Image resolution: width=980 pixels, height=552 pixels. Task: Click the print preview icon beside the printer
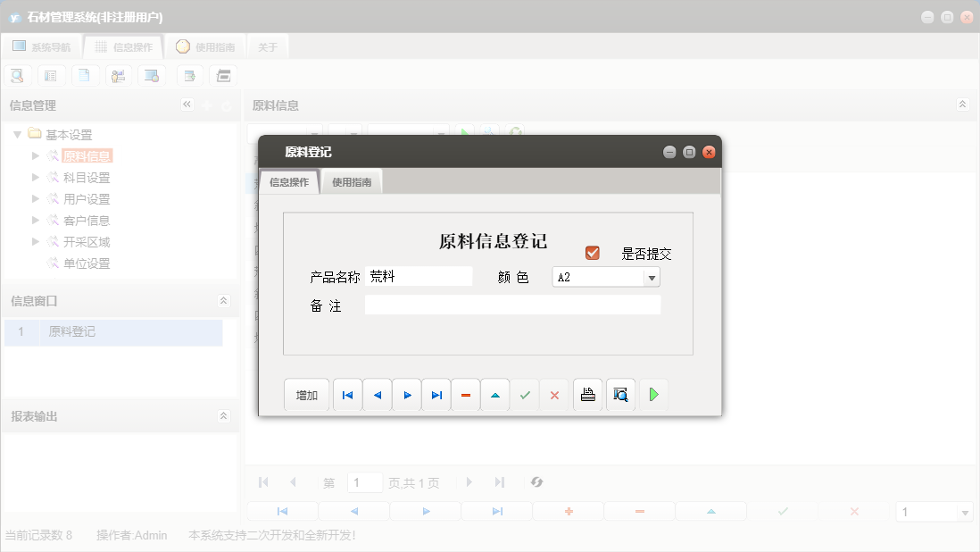[620, 394]
